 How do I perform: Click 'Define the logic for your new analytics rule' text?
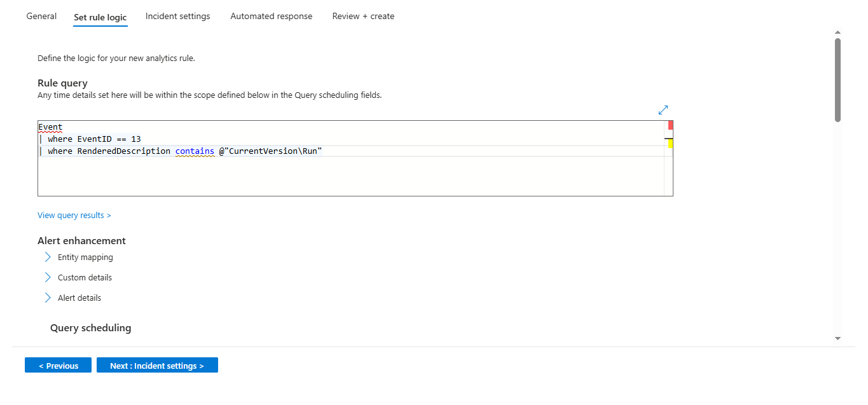[x=116, y=58]
